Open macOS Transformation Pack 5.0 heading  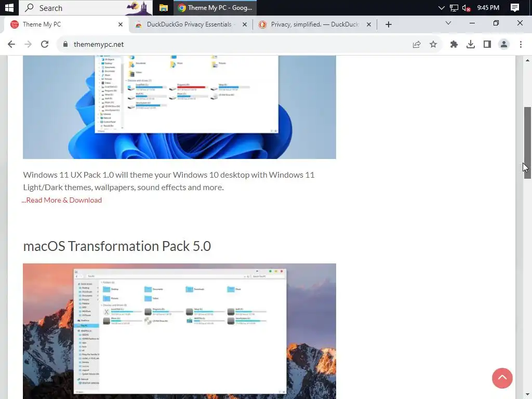pyautogui.click(x=117, y=246)
